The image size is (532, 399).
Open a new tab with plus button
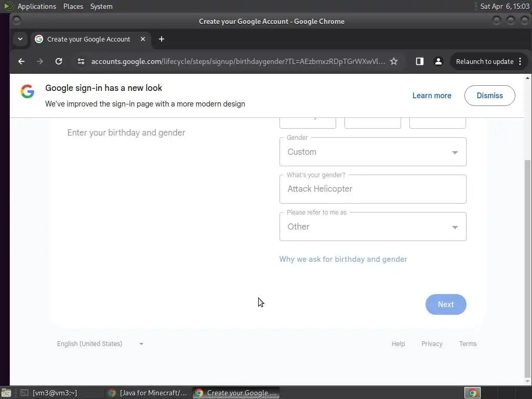(x=162, y=39)
